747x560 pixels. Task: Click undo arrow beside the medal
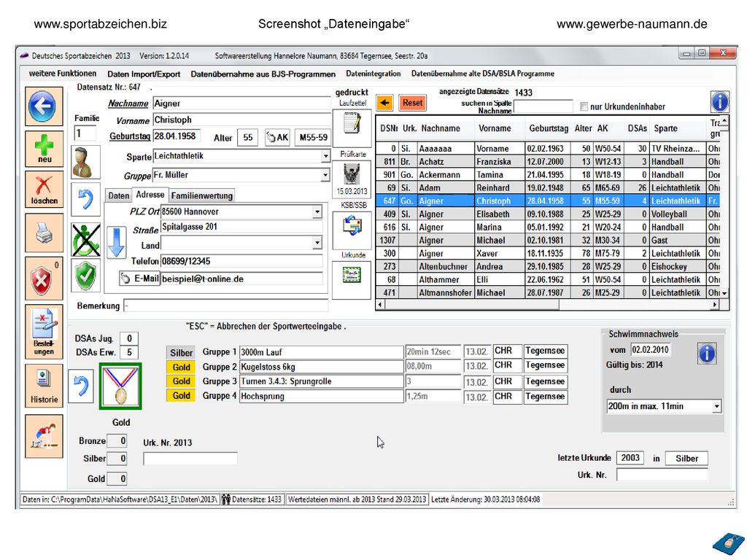(81, 386)
